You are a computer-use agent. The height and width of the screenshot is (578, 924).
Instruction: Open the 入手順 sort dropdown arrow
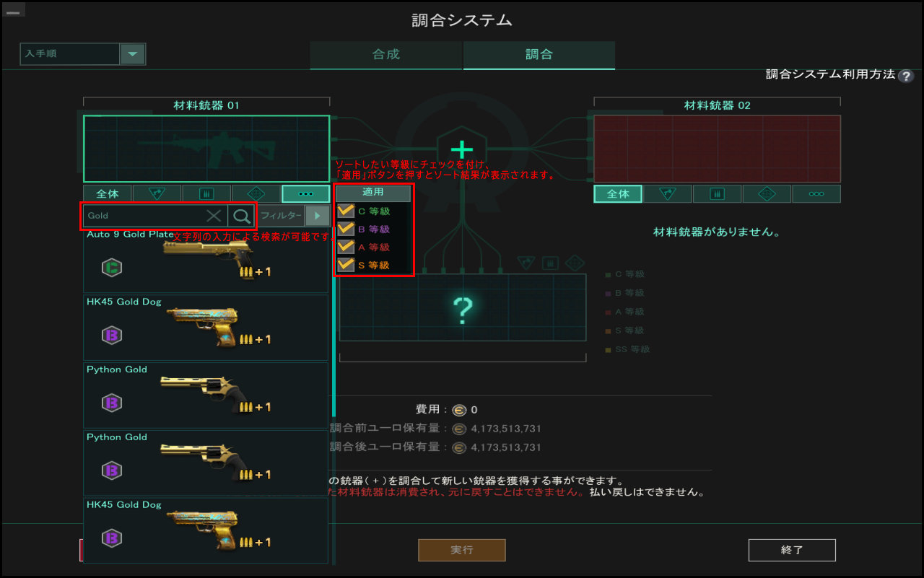132,54
